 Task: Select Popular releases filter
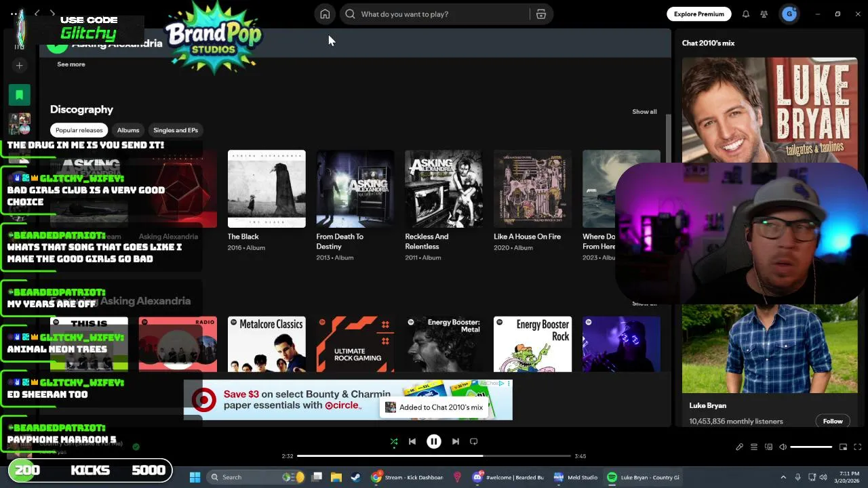(79, 130)
